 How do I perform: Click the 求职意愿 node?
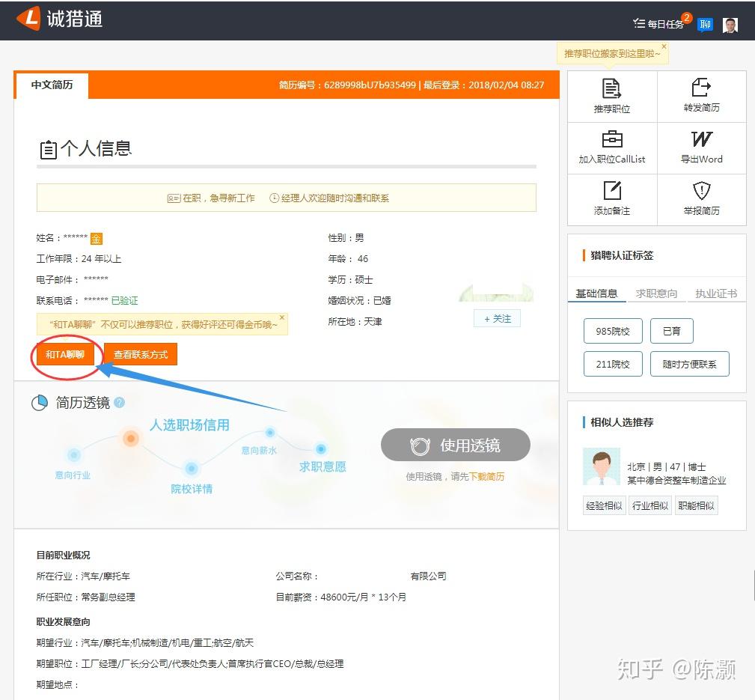[x=321, y=449]
